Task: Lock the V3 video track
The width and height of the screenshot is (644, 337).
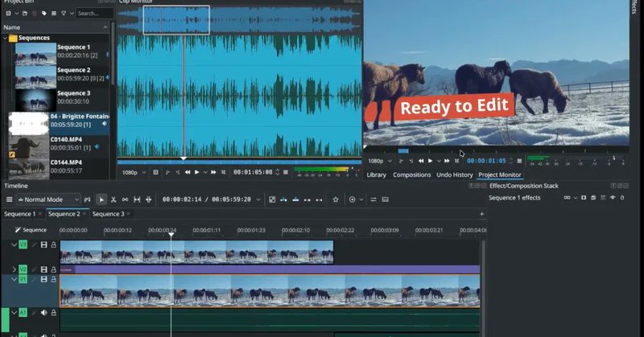Action: (x=53, y=245)
